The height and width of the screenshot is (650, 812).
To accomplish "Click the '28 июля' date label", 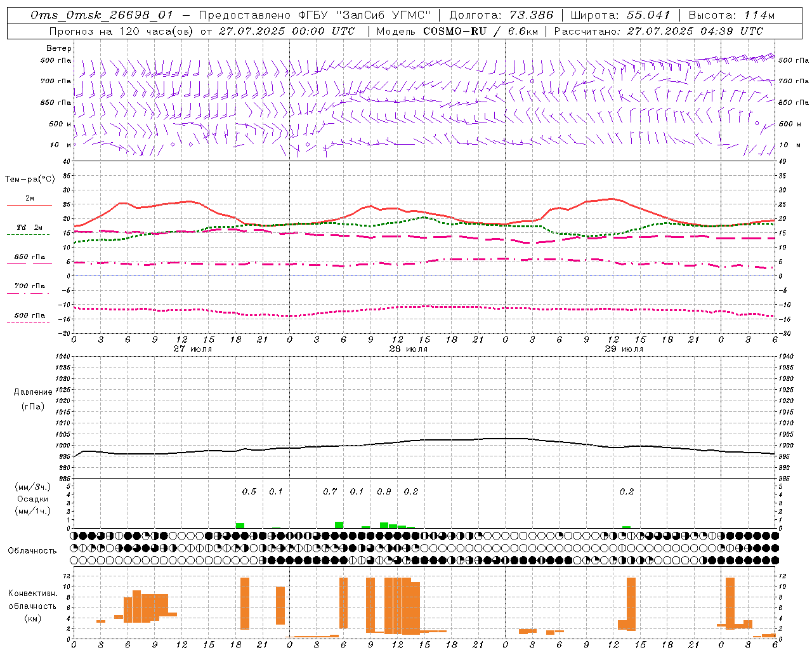I will point(409,349).
